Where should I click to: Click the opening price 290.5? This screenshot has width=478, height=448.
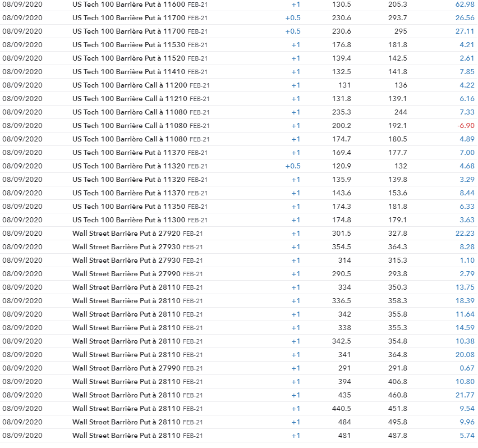[342, 273]
